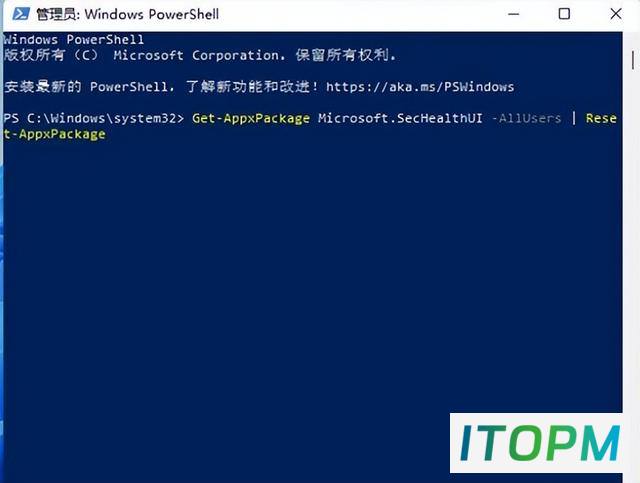Click the PowerShell icon in title bar
640x483 pixels.
[20, 14]
